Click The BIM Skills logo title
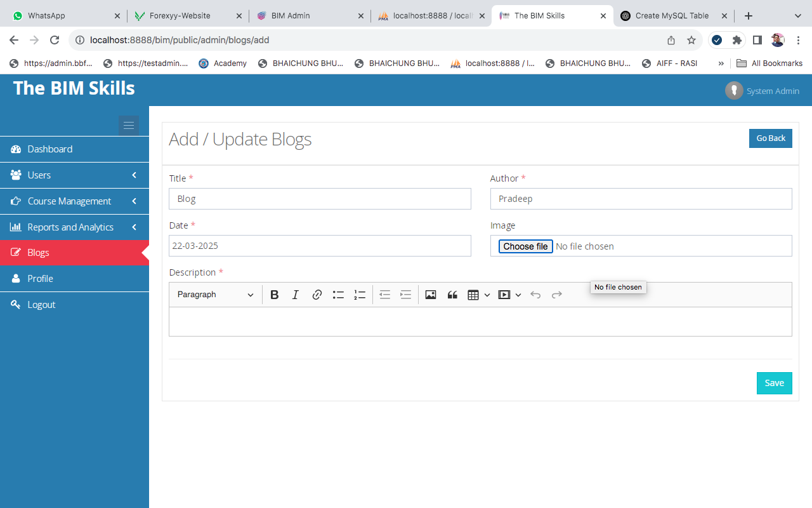The image size is (812, 508). pos(74,88)
